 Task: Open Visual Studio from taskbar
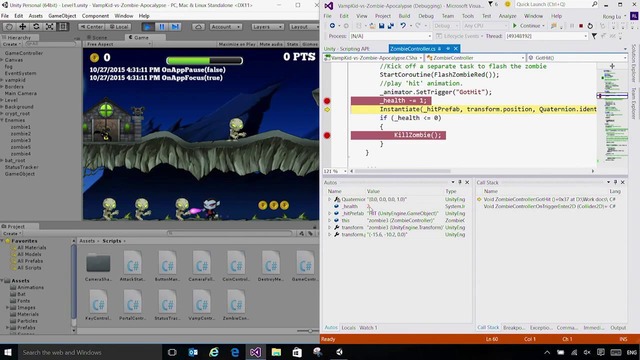[x=256, y=352]
